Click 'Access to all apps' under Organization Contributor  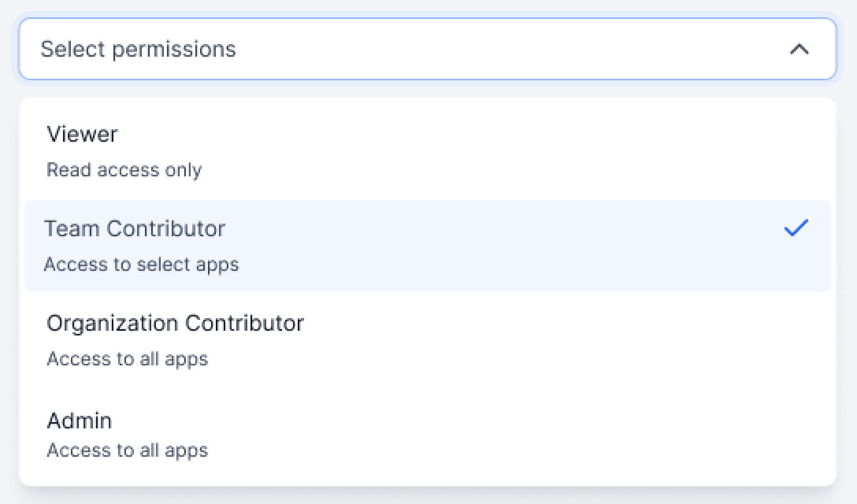(128, 359)
